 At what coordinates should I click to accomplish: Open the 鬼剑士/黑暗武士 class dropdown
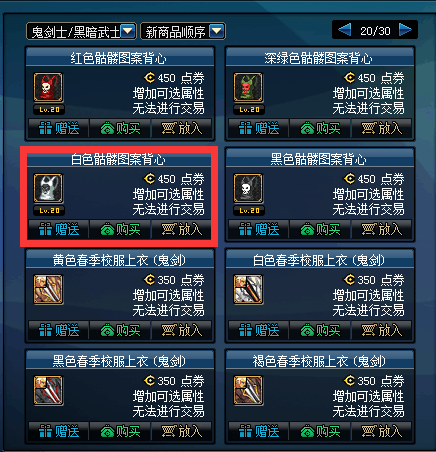[x=81, y=31]
